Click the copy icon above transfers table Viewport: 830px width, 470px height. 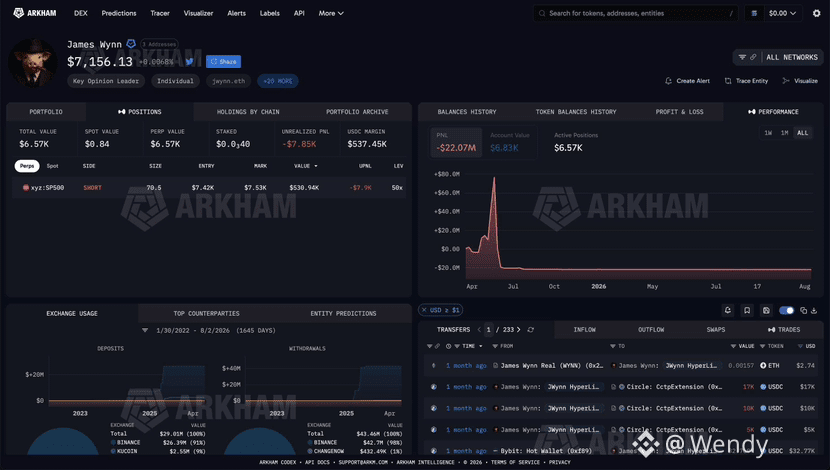pos(804,310)
